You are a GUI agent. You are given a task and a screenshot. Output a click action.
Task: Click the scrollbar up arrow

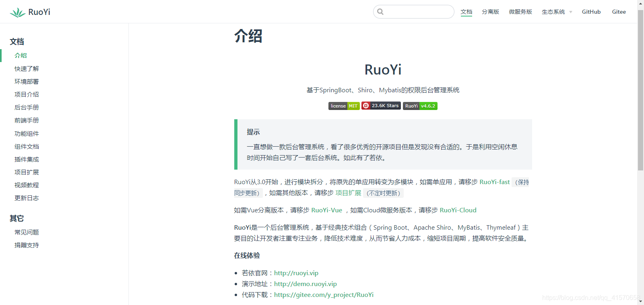click(x=640, y=3)
